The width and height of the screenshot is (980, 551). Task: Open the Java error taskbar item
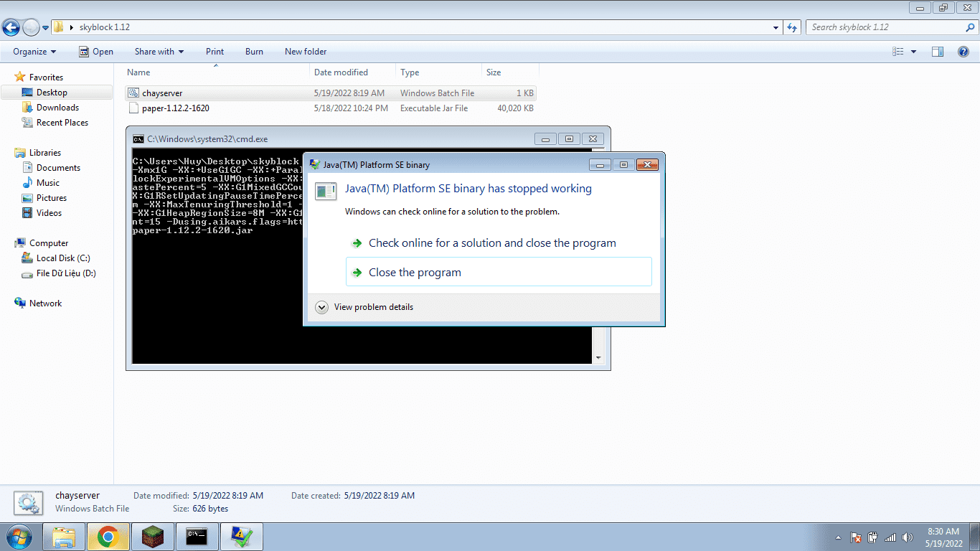click(242, 537)
